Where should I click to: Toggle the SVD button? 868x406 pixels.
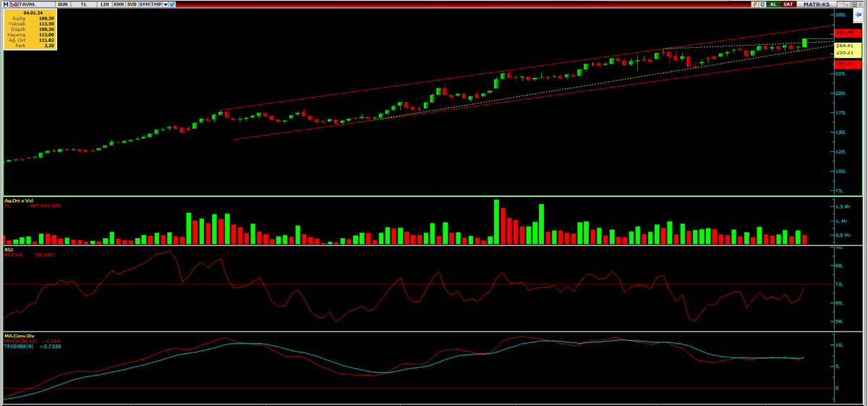point(132,4)
